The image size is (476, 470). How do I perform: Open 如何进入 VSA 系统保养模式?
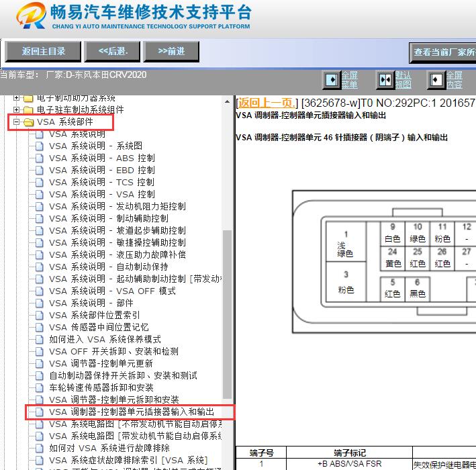(x=105, y=340)
